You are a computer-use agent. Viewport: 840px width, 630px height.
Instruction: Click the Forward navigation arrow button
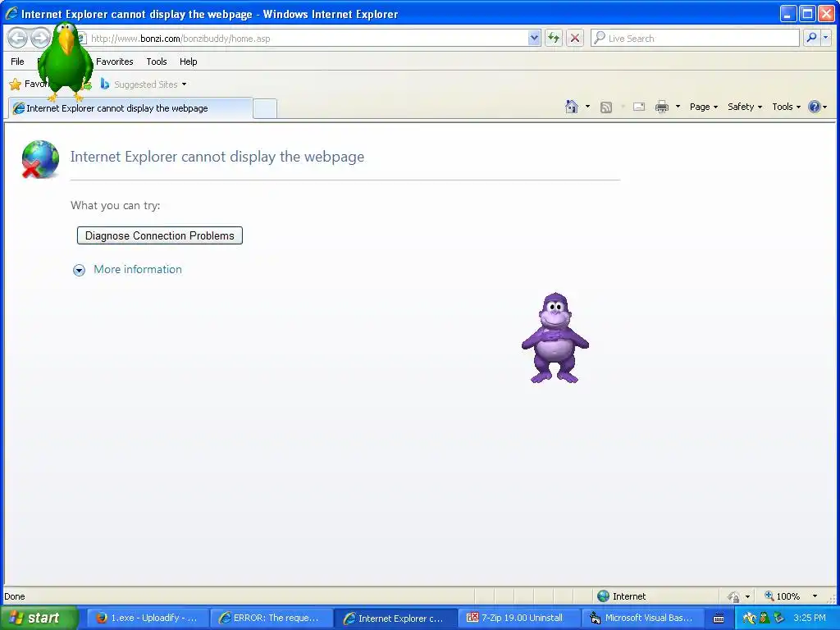click(39, 38)
